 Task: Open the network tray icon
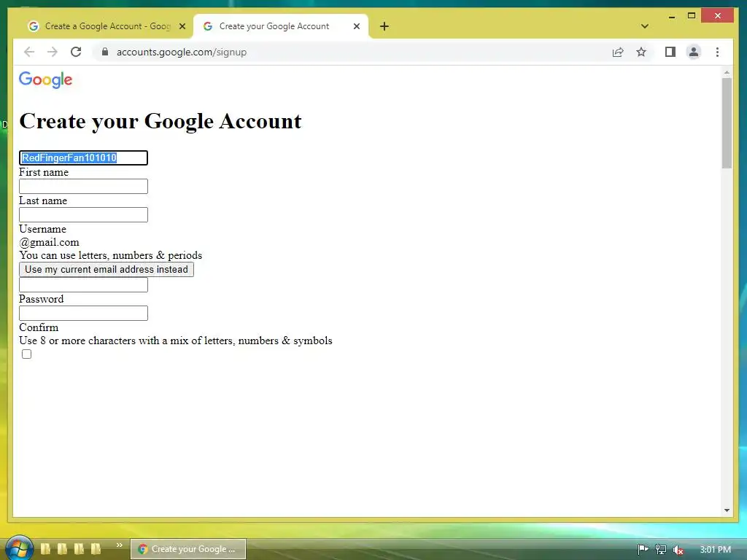point(661,550)
